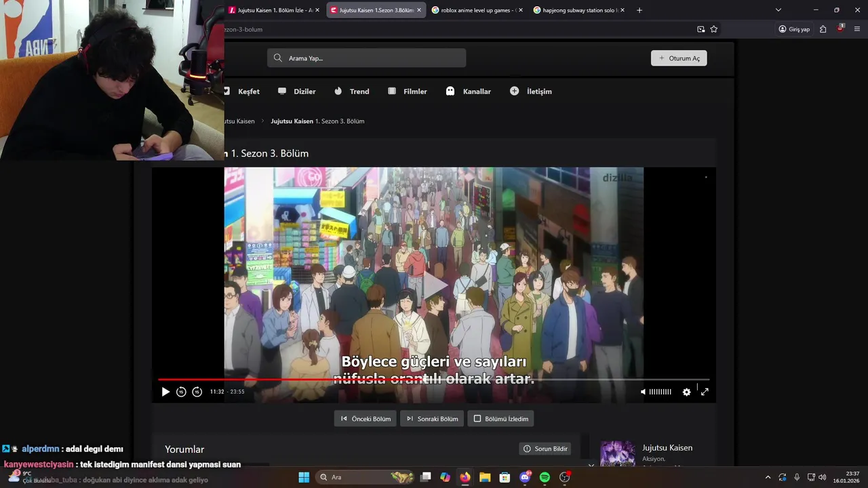Open Task View on the taskbar
Screen dimensions: 868x488
pyautogui.click(x=426, y=477)
